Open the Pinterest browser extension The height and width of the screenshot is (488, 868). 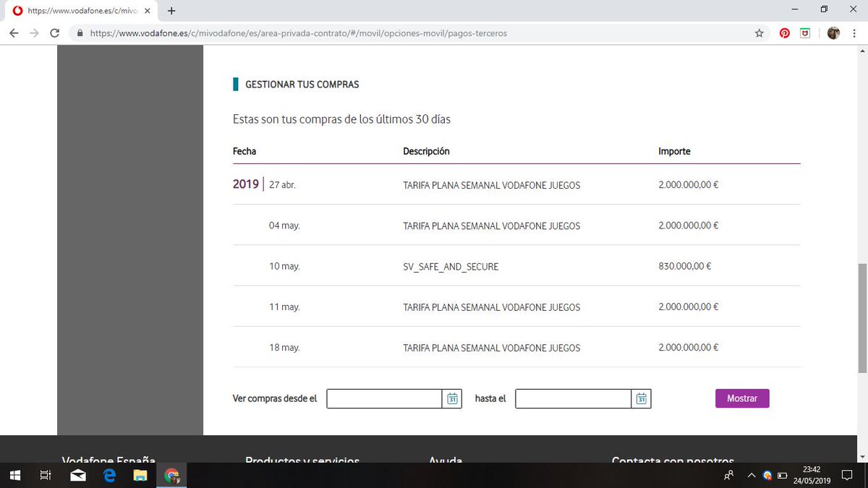[x=784, y=33]
